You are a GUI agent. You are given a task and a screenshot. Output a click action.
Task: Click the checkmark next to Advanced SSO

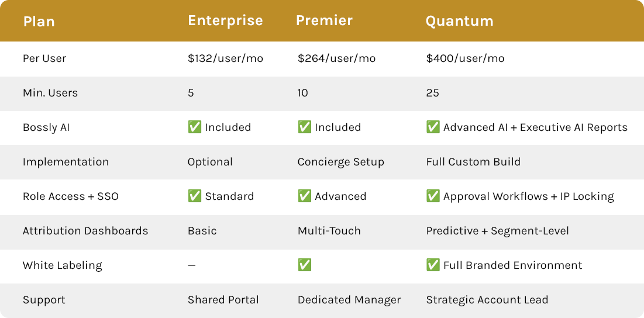click(x=304, y=196)
